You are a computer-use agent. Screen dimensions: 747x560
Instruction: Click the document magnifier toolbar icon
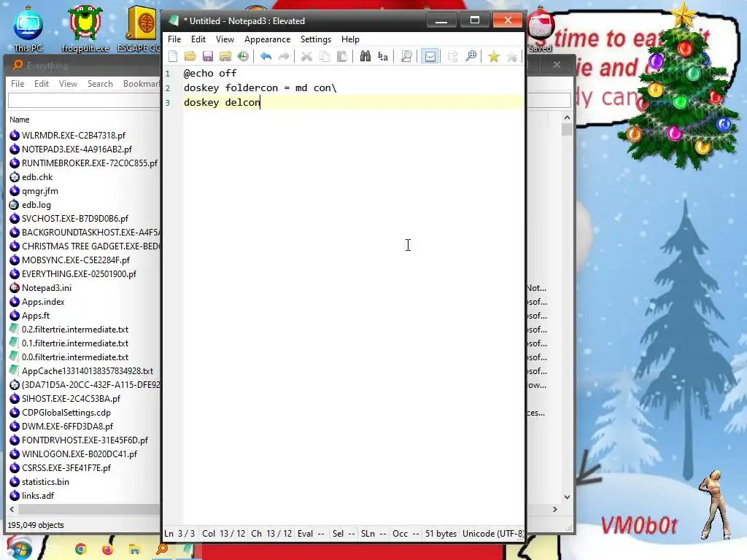coord(406,56)
